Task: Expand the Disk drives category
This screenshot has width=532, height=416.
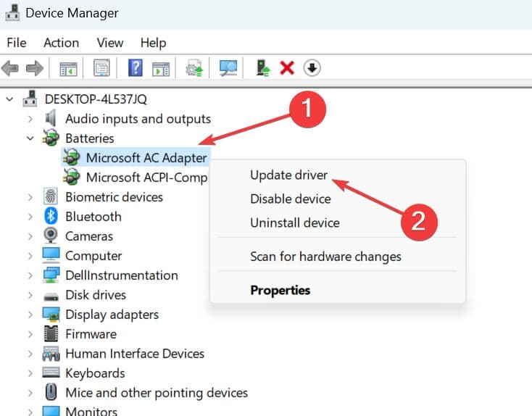Action: tap(30, 295)
